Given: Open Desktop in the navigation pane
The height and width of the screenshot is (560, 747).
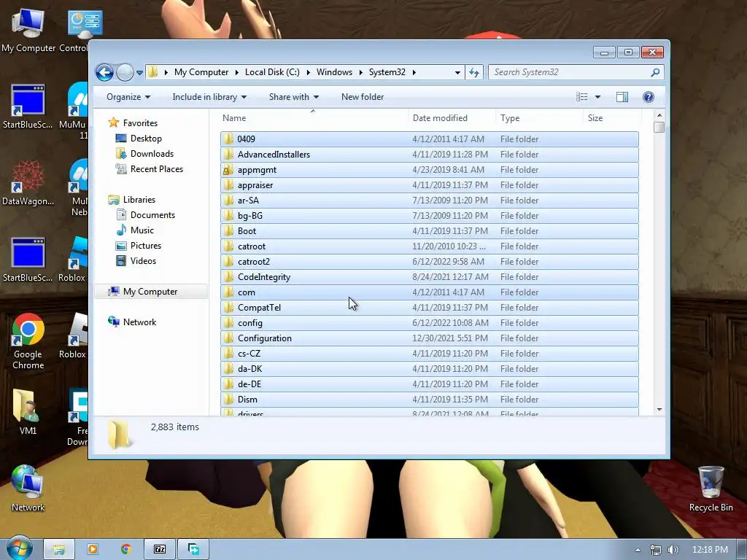Looking at the screenshot, I should tap(146, 138).
